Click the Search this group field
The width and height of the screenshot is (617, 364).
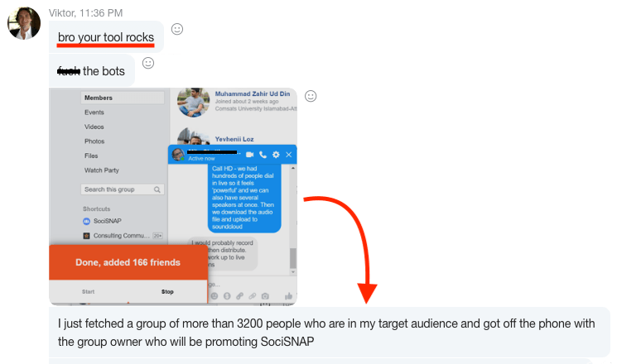(x=123, y=189)
